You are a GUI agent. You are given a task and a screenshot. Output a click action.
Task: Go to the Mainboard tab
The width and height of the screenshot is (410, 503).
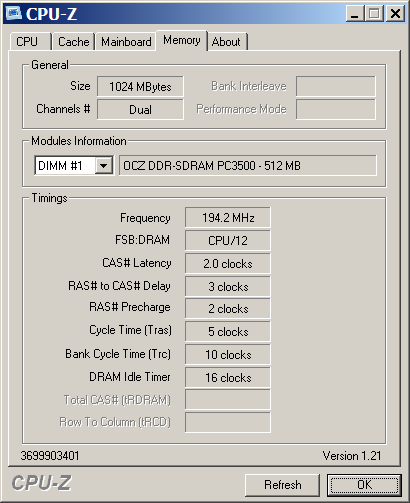[x=126, y=42]
